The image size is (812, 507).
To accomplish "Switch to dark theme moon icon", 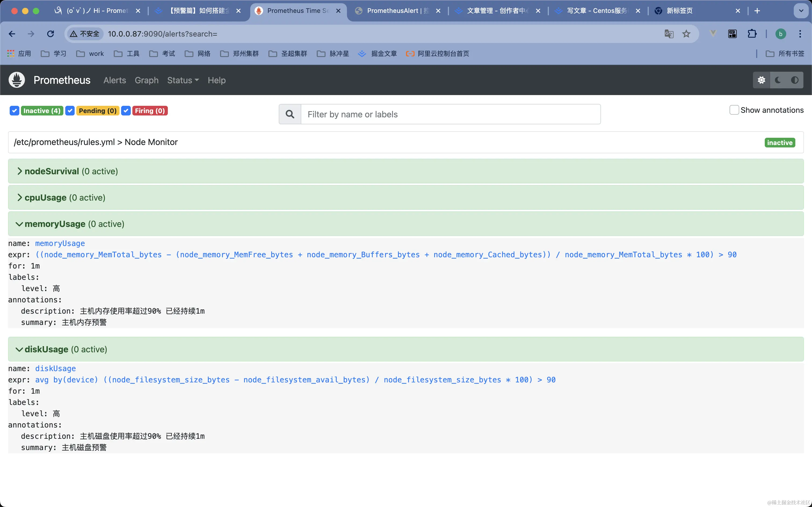I will click(x=778, y=80).
